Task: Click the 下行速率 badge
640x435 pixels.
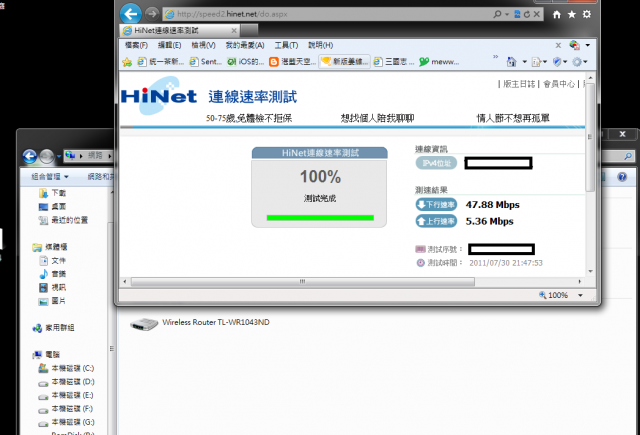Action: pyautogui.click(x=436, y=204)
